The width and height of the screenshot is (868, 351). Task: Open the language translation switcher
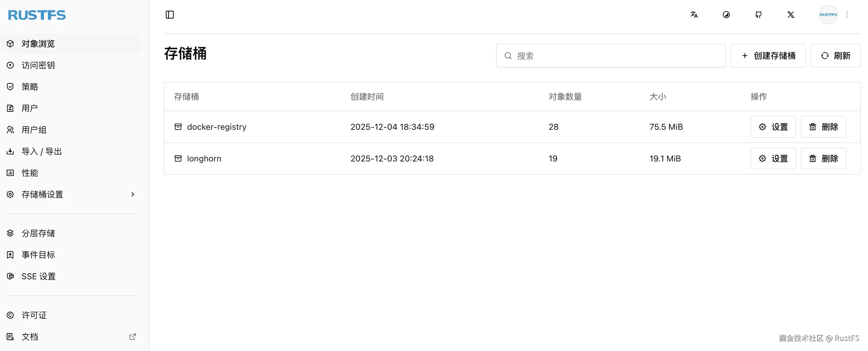[x=693, y=15]
